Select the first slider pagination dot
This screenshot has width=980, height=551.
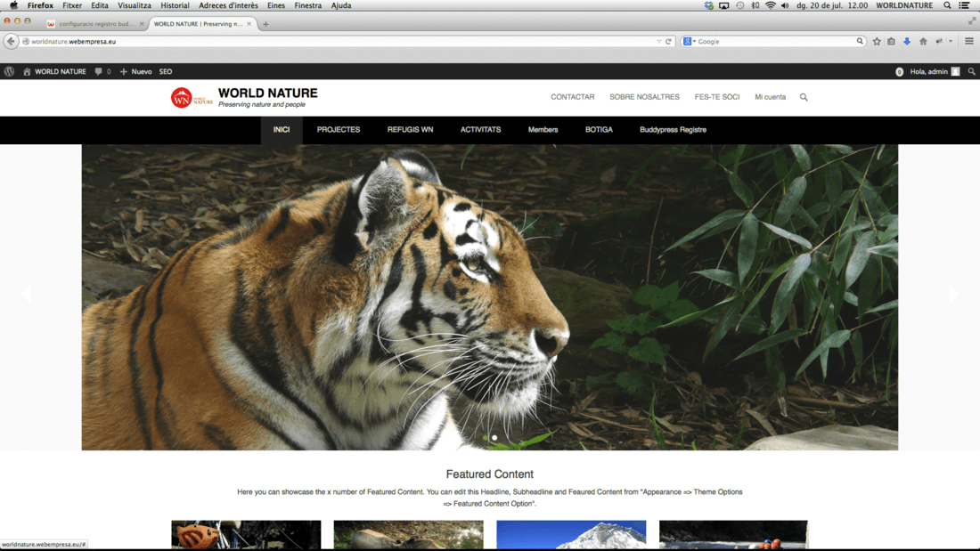coord(486,438)
